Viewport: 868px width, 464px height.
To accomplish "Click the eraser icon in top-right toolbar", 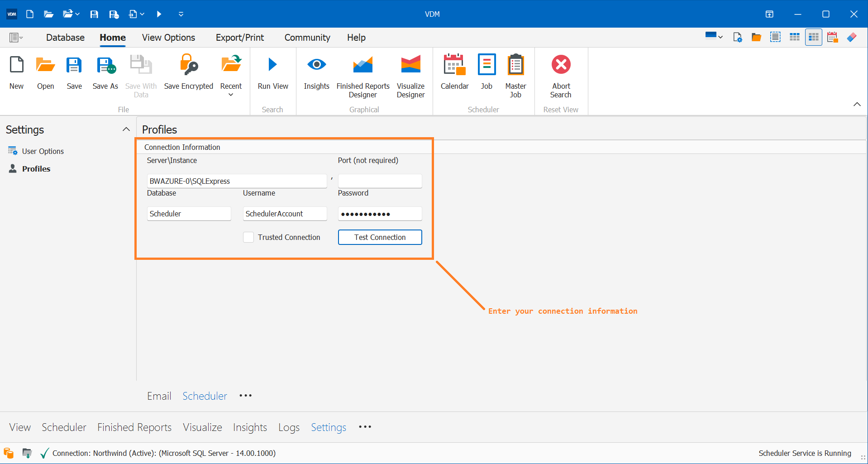I will pyautogui.click(x=852, y=37).
